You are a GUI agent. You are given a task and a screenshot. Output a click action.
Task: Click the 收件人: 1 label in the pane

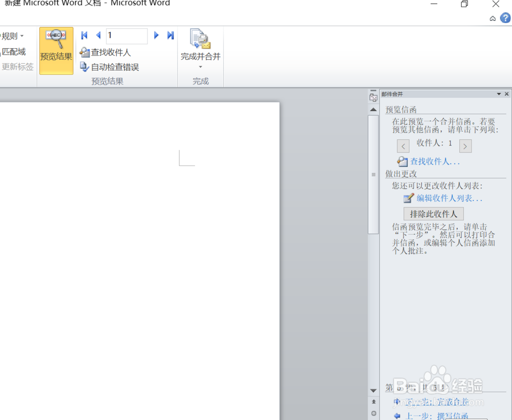point(434,143)
